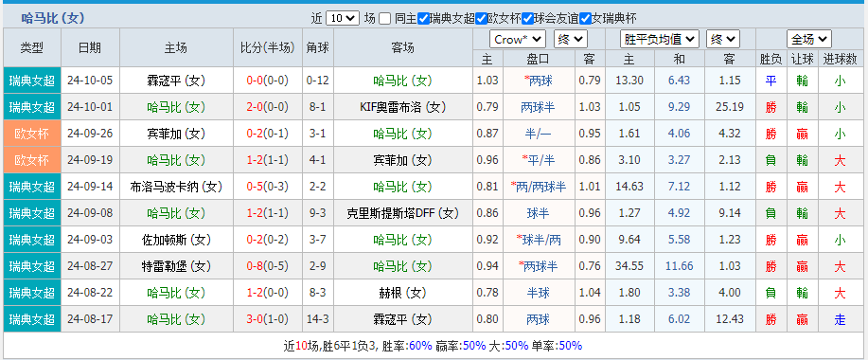Uncheck the 球会友谊 filter checkbox
This screenshot has width=868, height=360.
point(527,18)
